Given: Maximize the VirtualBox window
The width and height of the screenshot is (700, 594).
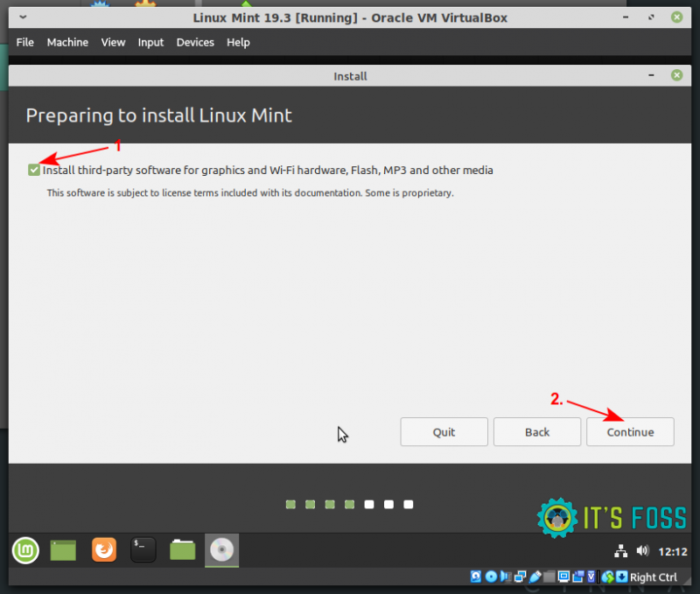Looking at the screenshot, I should tap(651, 17).
